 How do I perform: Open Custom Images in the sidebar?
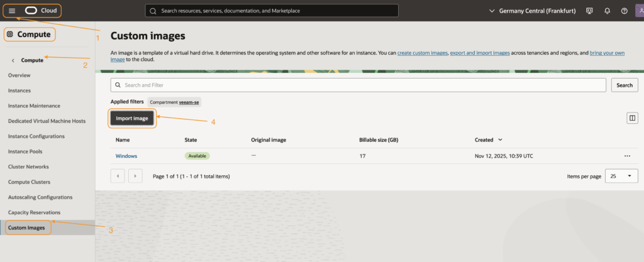(x=26, y=227)
